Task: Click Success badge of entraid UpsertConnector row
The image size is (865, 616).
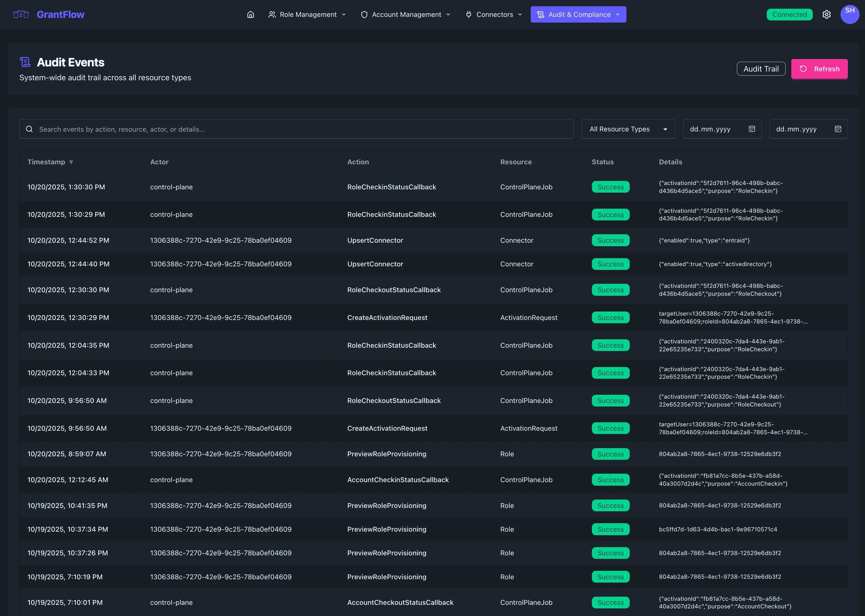Action: pos(610,240)
